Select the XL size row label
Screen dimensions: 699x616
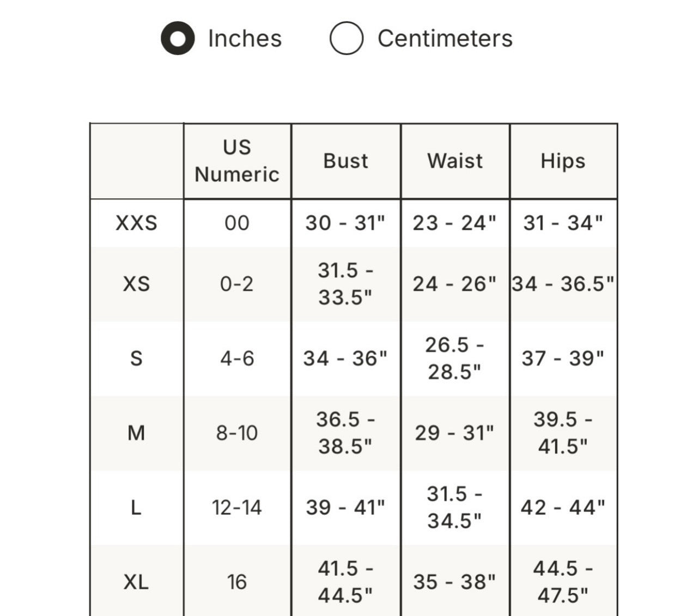[x=136, y=582]
